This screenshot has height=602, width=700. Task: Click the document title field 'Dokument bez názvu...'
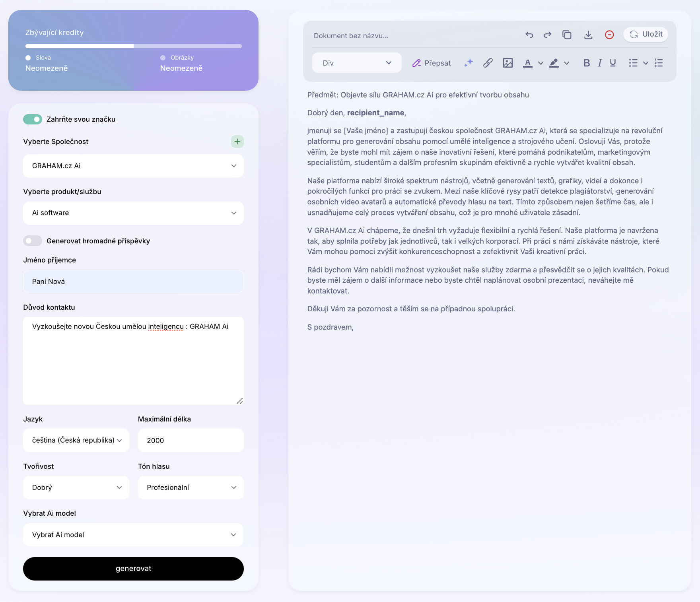351,36
